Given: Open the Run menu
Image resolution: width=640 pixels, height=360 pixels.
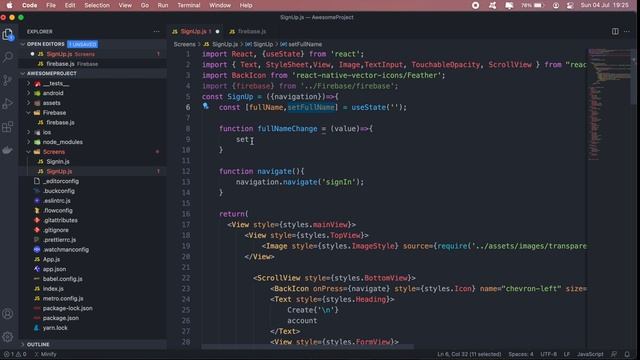Looking at the screenshot, I should [163, 5].
